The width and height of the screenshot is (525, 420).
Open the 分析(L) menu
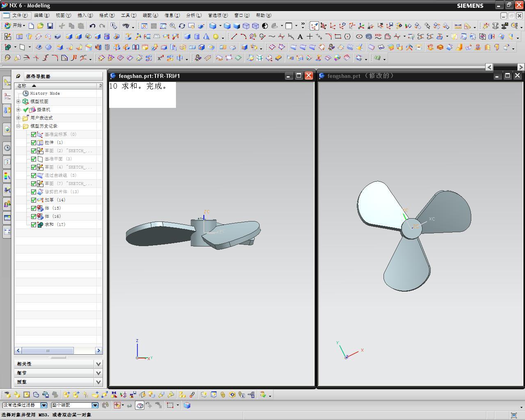tap(194, 15)
